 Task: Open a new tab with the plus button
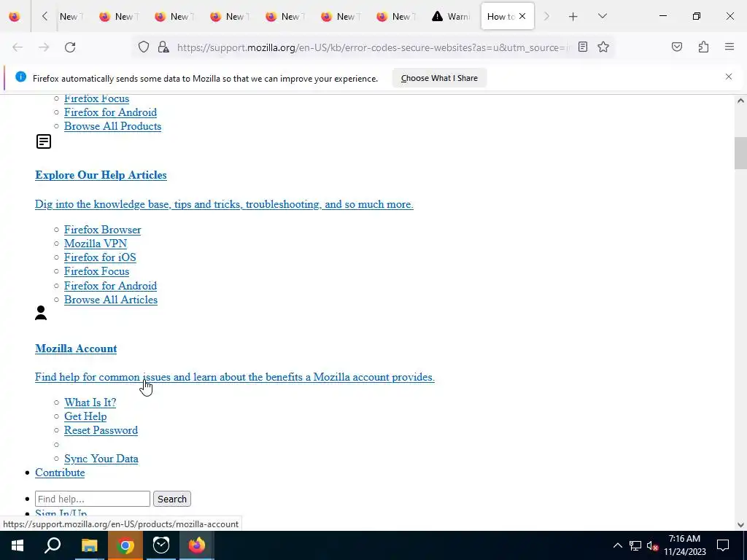573,16
